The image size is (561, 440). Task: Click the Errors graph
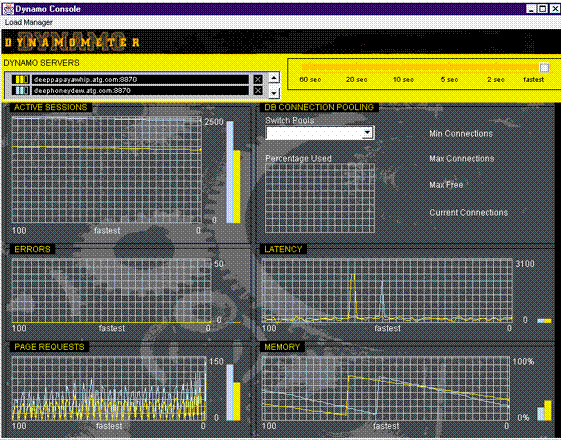tap(111, 291)
